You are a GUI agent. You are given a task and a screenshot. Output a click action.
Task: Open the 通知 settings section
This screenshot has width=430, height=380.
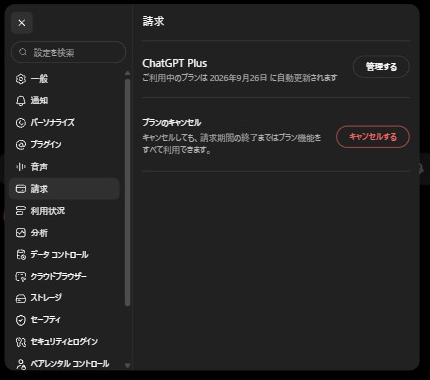tap(64, 101)
